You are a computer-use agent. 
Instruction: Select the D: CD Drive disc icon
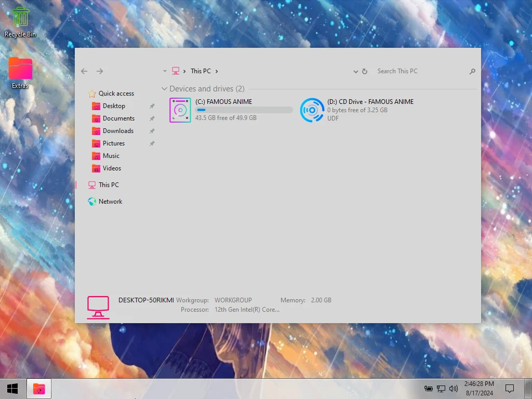tap(312, 110)
